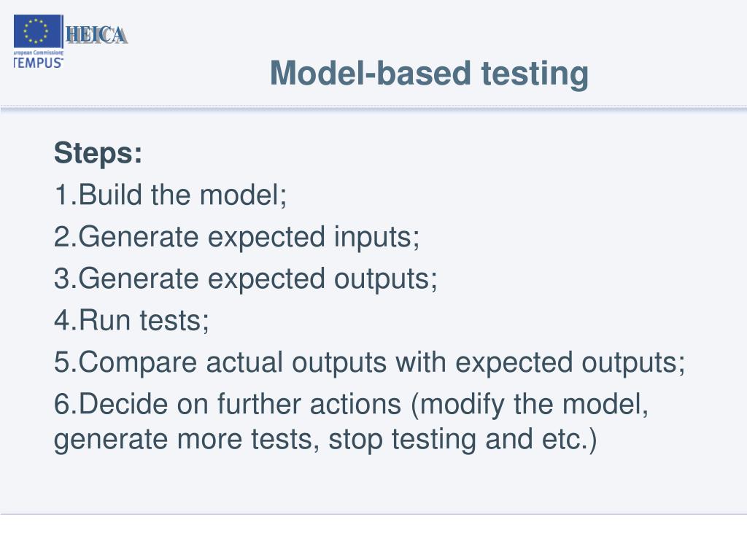747x560 pixels.
Task: Select step 5 Compare actual outputs line
Action: (369, 363)
